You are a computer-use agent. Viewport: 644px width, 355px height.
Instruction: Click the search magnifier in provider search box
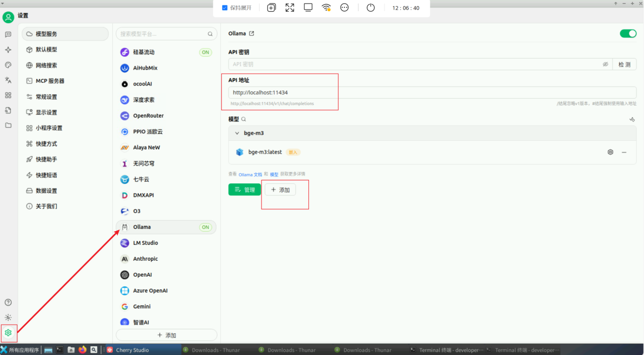pyautogui.click(x=210, y=34)
